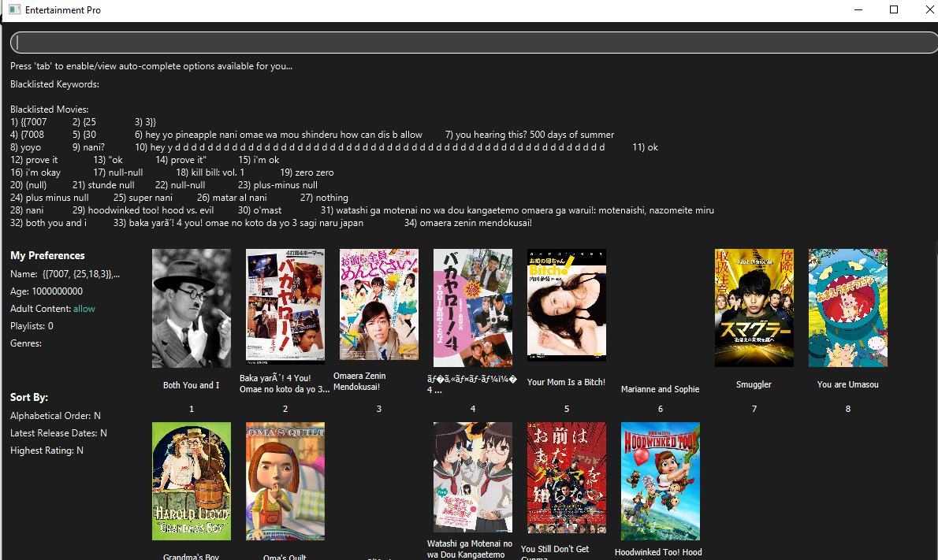Screen dimensions: 938x560
Task: Toggle Latest Release Dates sort option
Action: (58, 433)
